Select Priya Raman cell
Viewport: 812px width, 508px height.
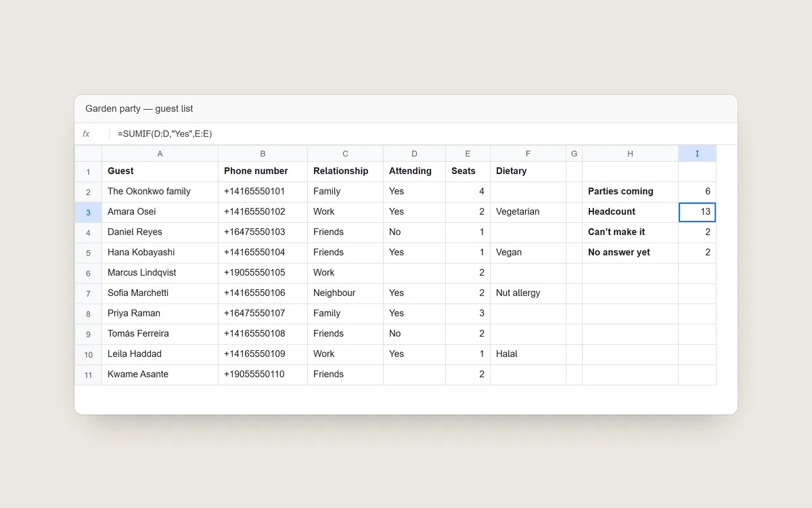[160, 314]
